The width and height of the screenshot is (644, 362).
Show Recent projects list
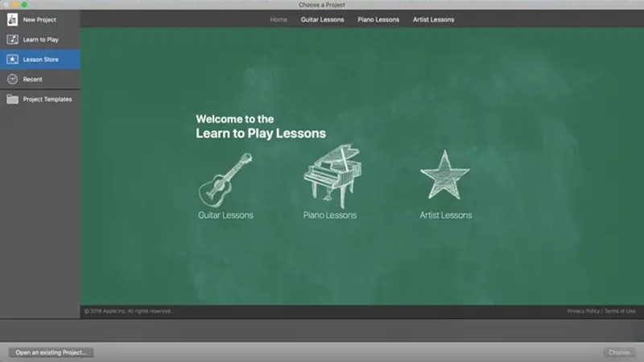39,79
